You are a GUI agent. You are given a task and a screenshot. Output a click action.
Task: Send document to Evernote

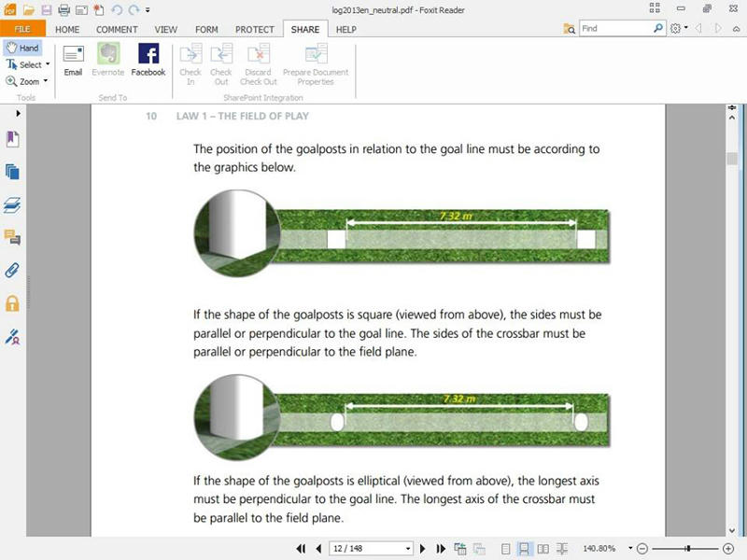click(x=108, y=61)
